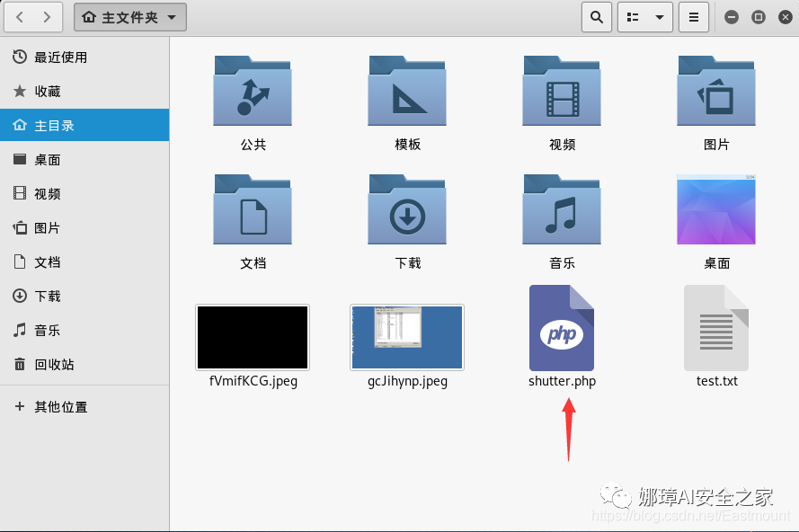Viewport: 799px width, 532px height.
Task: Open 下载 from the sidebar
Action: tap(84, 296)
